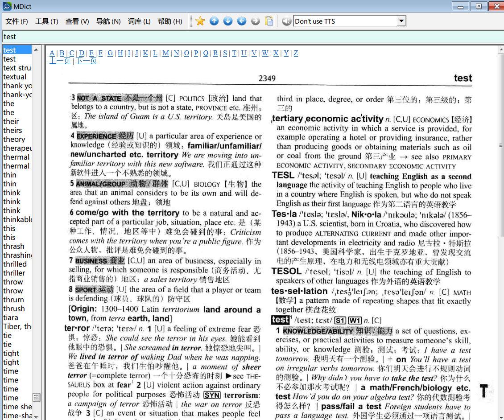Jump to letter D in the index

[x=82, y=53]
